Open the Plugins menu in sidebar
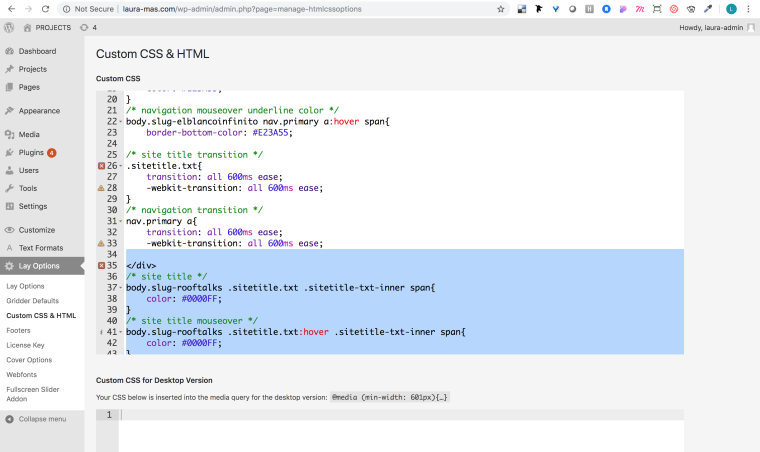This screenshot has height=452, width=760. click(x=31, y=152)
